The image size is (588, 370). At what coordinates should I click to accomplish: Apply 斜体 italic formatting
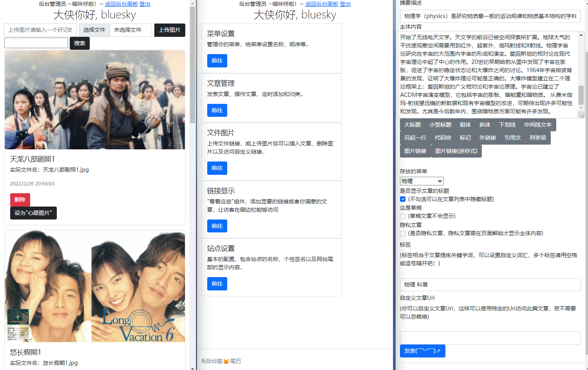[485, 125]
